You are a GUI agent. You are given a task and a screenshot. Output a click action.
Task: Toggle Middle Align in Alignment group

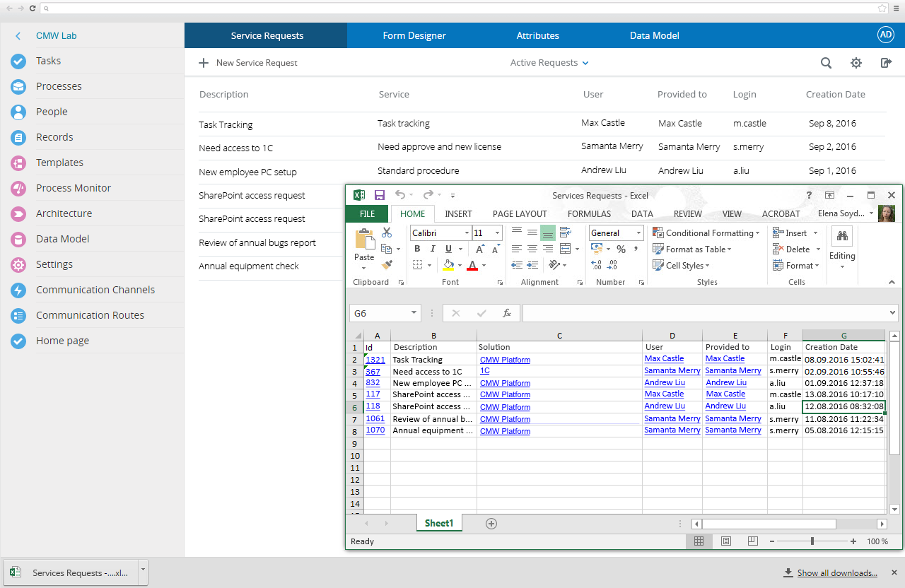click(532, 232)
